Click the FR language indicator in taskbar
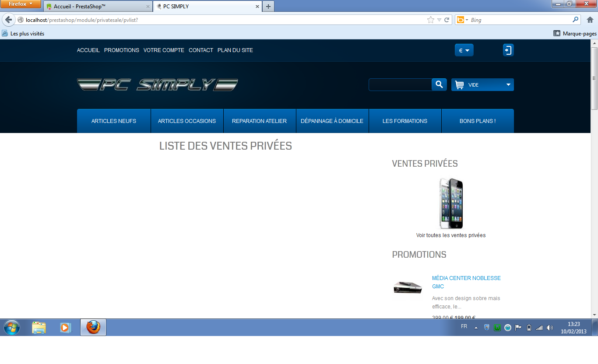The width and height of the screenshot is (598, 364). click(464, 326)
